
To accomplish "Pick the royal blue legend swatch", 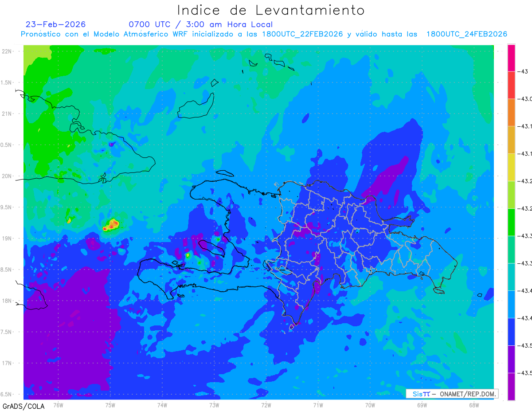I will (511, 331).
